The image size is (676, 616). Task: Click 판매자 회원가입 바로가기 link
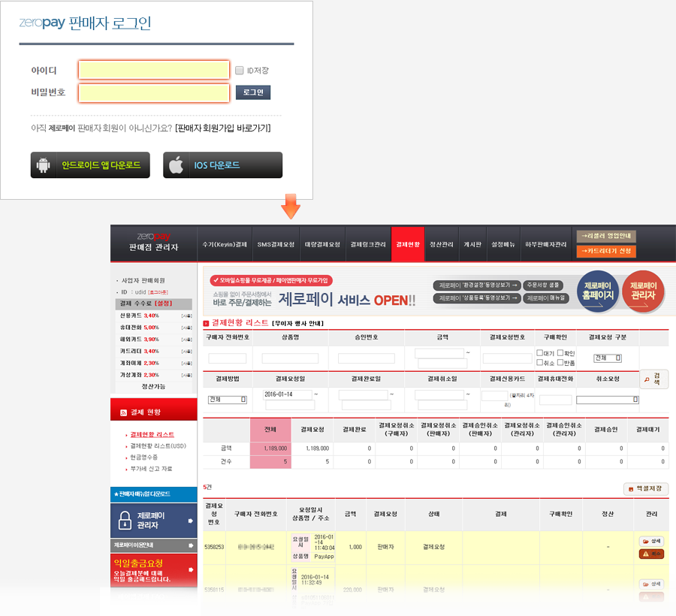[x=223, y=128]
